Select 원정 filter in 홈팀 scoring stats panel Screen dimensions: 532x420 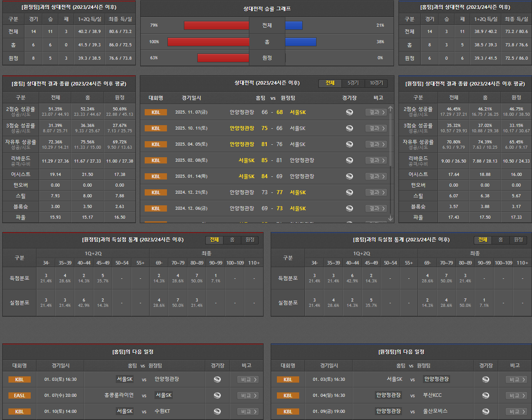point(518,240)
